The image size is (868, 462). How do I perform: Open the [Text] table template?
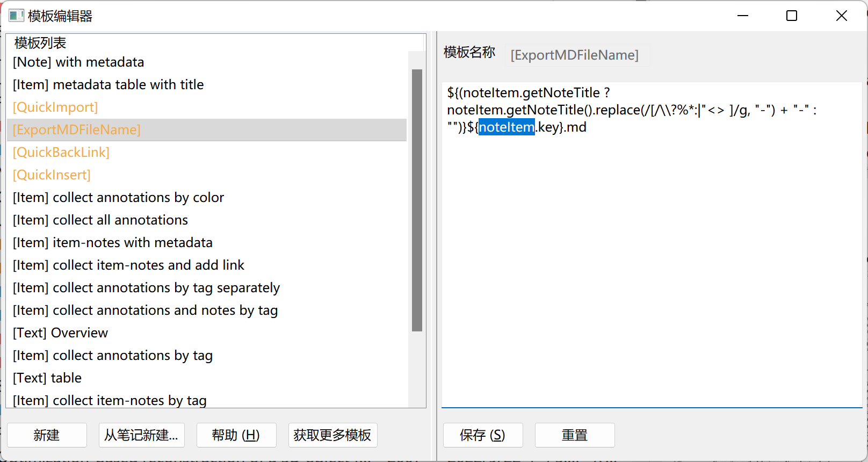pos(47,378)
